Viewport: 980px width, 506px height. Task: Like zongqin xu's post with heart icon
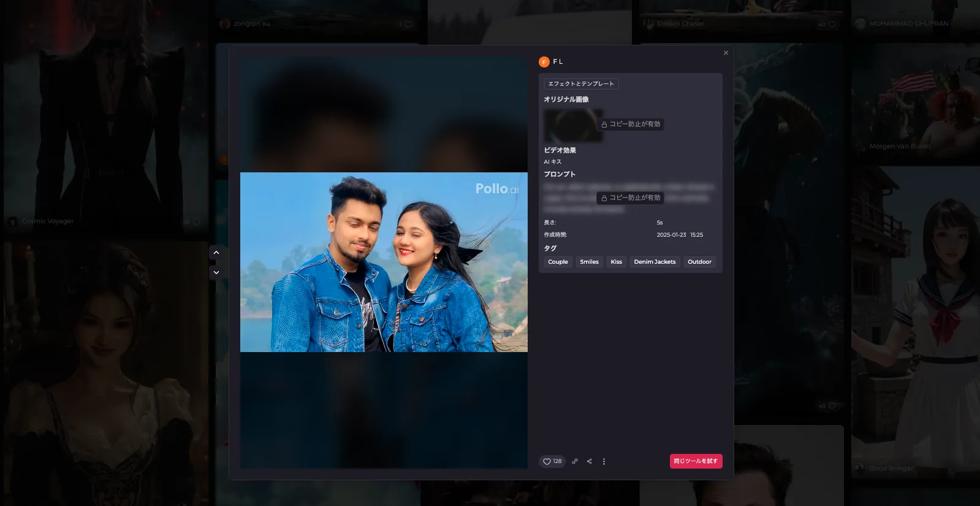coord(408,24)
